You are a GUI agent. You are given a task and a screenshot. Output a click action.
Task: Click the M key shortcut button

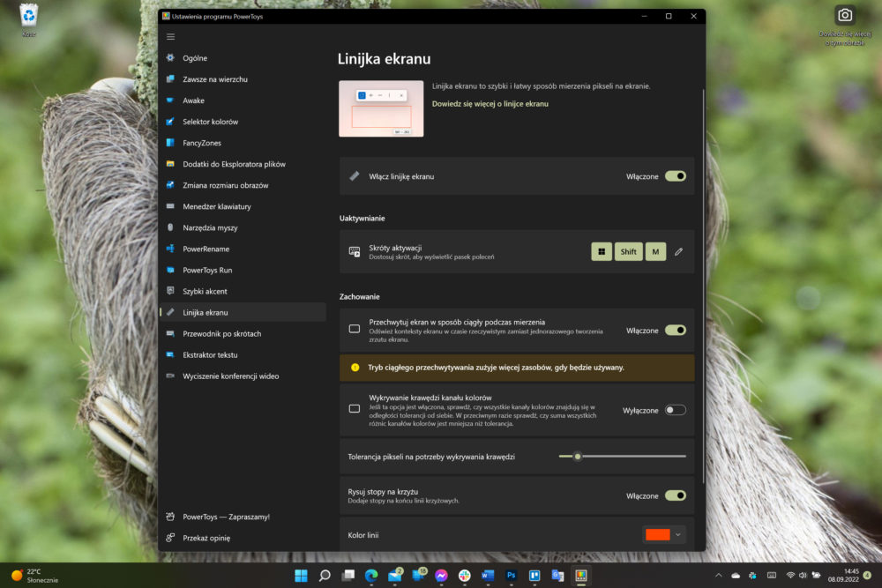click(655, 252)
